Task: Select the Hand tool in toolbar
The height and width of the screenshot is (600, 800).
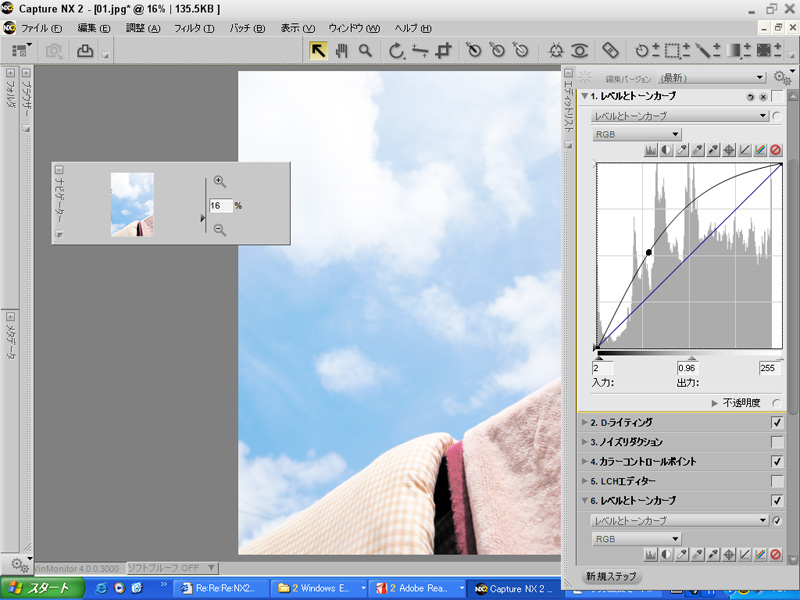Action: click(x=341, y=50)
